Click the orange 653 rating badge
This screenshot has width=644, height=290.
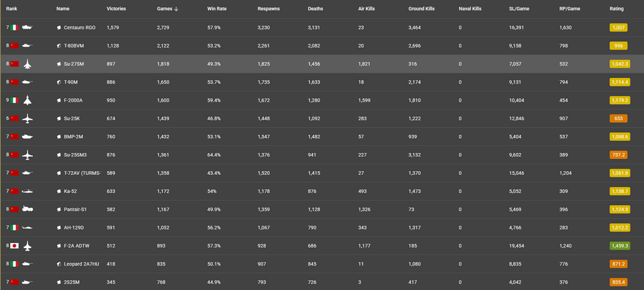620,119
